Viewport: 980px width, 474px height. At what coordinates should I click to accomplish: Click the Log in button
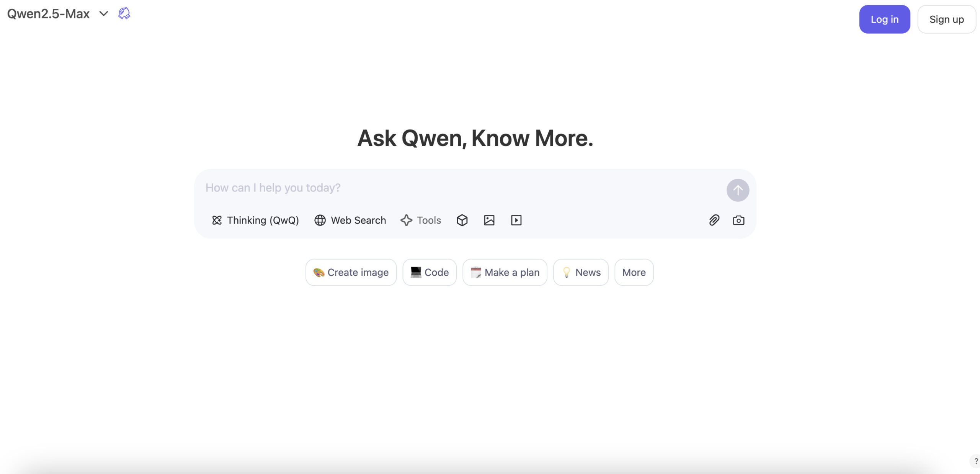[x=884, y=19]
